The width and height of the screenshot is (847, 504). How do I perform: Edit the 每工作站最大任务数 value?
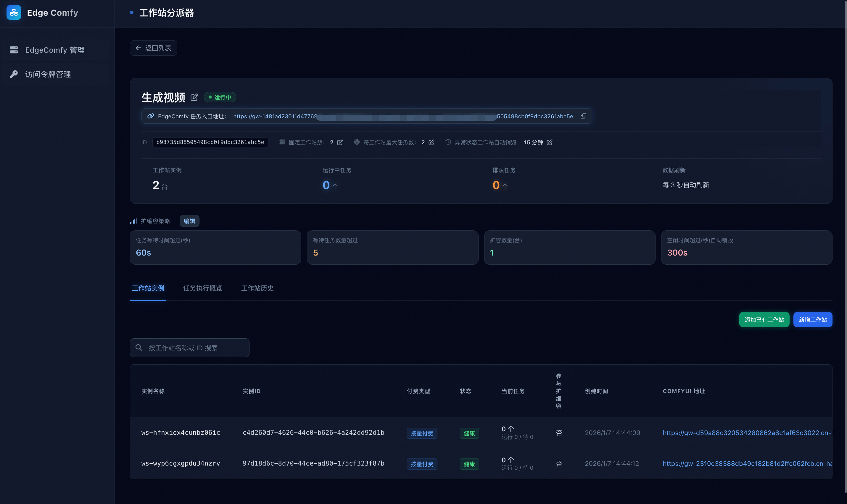pyautogui.click(x=431, y=142)
